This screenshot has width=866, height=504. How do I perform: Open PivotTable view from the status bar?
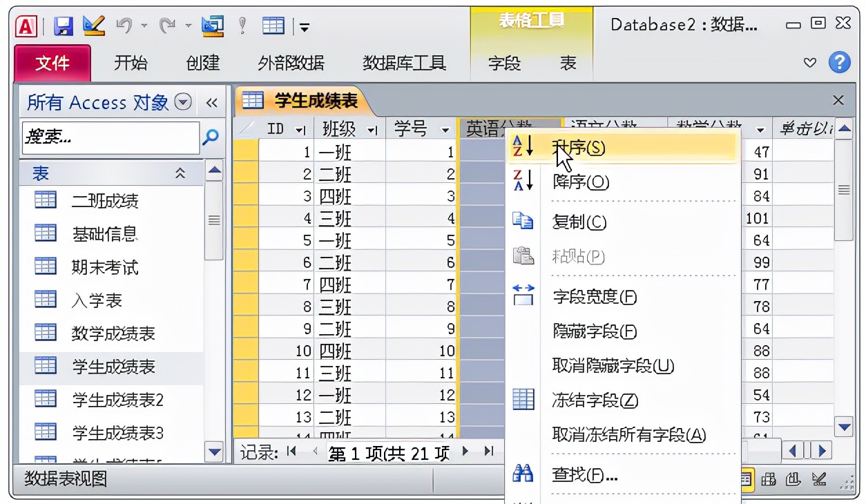[x=768, y=478]
